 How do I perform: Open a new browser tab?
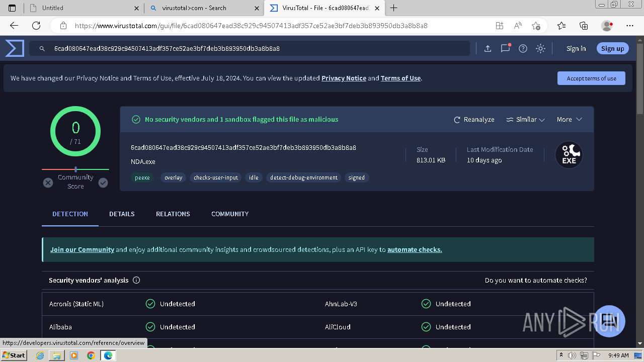pyautogui.click(x=393, y=8)
